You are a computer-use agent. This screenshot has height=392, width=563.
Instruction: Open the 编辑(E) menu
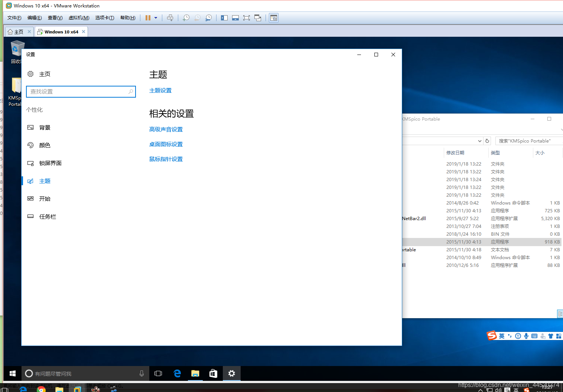tap(35, 18)
